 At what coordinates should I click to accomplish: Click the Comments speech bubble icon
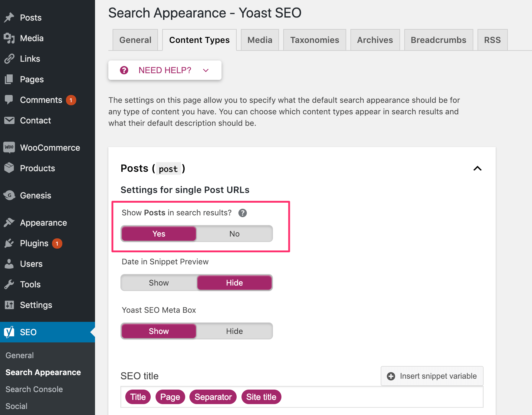9,100
